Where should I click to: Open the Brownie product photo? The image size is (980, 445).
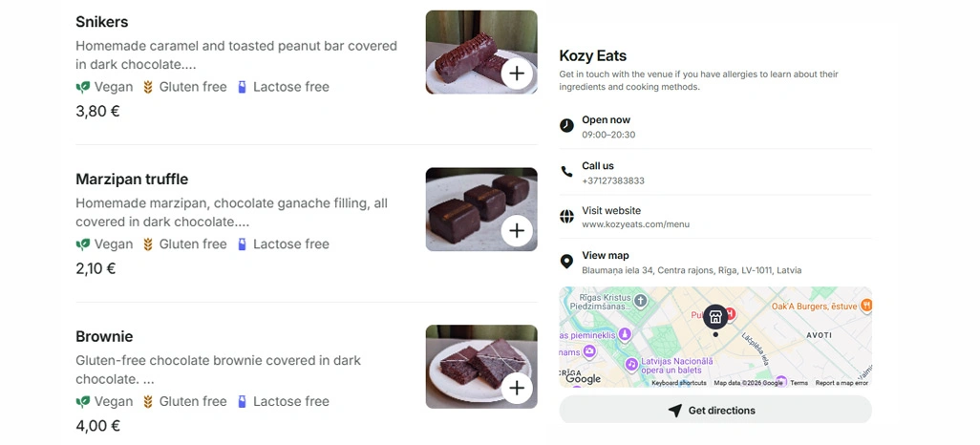click(x=481, y=367)
